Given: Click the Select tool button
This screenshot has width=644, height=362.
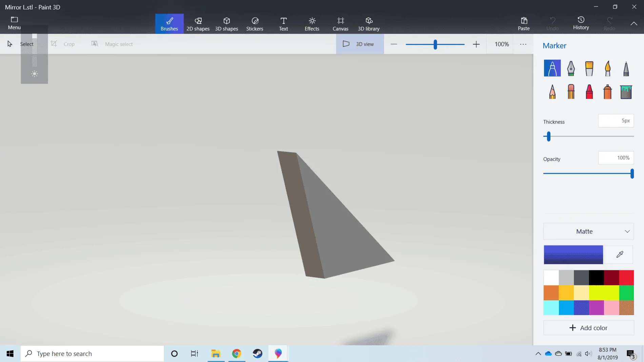Looking at the screenshot, I should click(x=20, y=44).
